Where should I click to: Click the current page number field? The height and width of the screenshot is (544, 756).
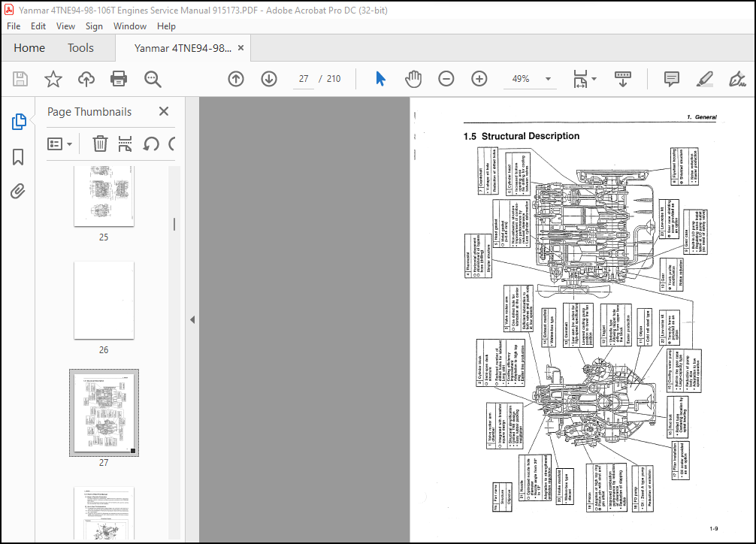pos(304,79)
